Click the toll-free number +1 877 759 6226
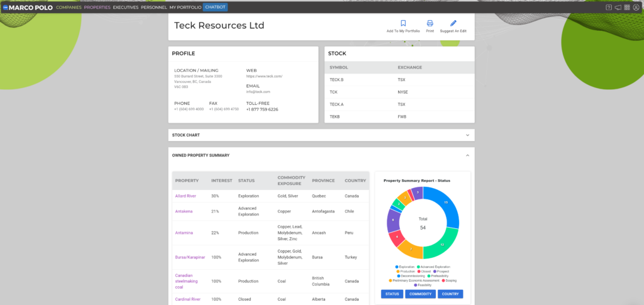Viewport: 644px width, 305px height. point(262,109)
